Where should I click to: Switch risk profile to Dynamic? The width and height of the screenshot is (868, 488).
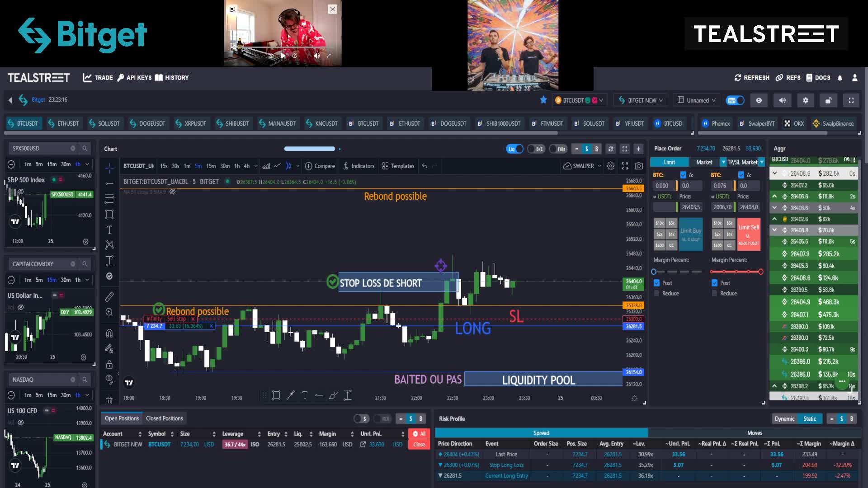point(784,419)
